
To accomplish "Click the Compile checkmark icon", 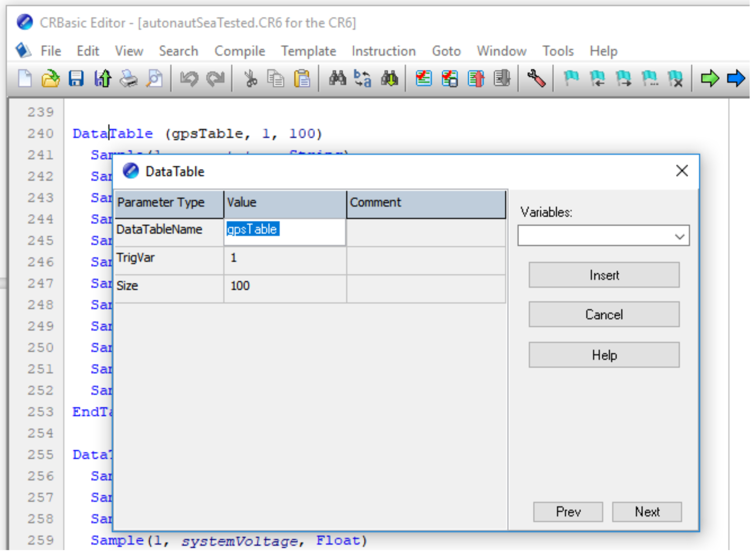I will (424, 79).
